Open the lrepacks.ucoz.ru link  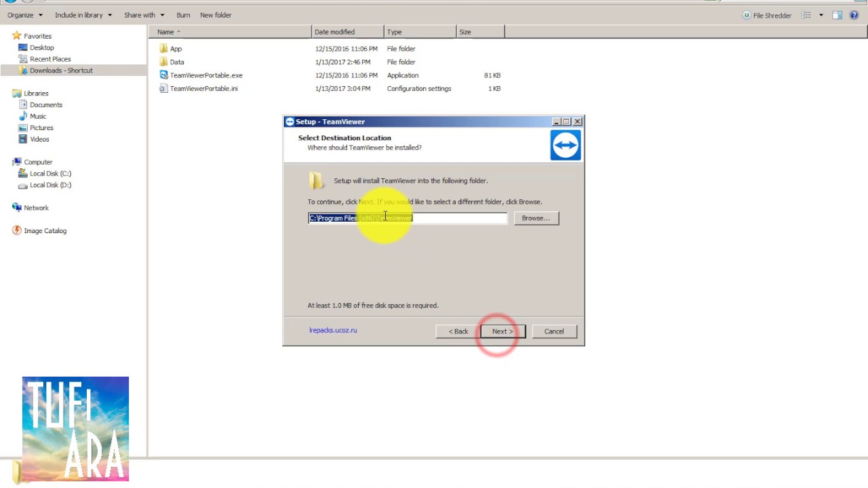[333, 331]
